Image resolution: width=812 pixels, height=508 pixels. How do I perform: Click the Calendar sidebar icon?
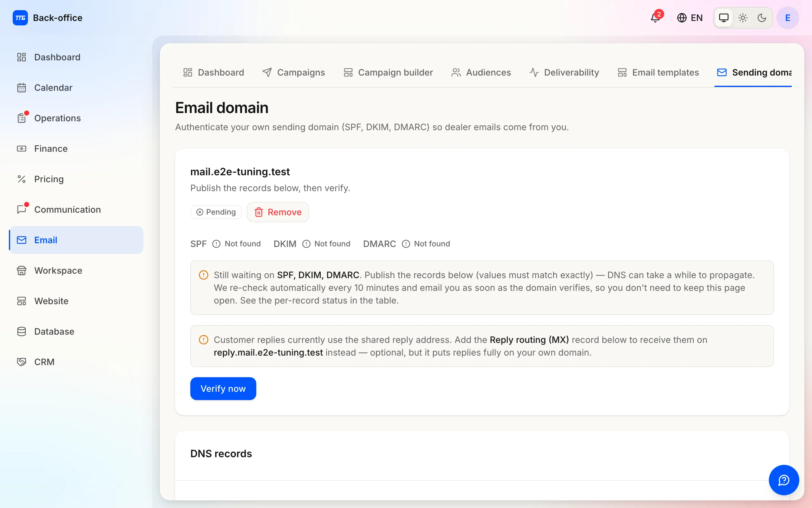pyautogui.click(x=22, y=88)
